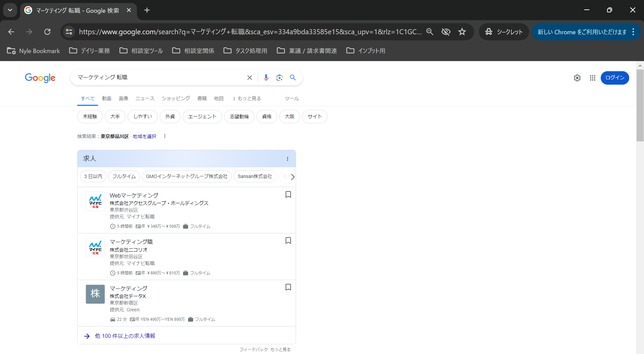
Task: Apply the 志望動機 suggestion chip
Action: [239, 117]
